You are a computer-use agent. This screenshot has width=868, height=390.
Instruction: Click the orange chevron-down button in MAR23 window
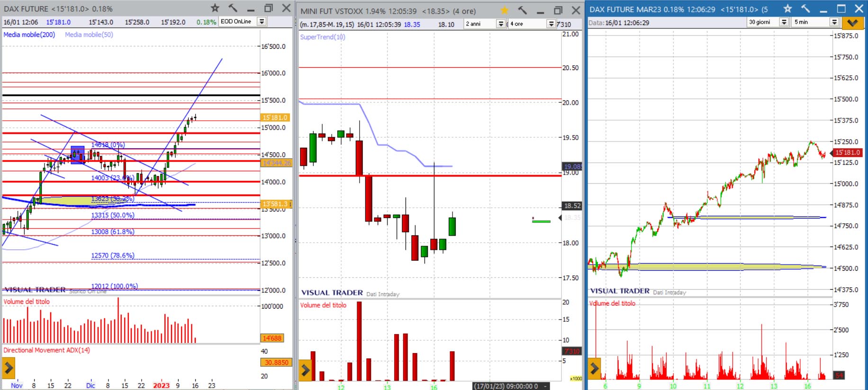tap(852, 22)
